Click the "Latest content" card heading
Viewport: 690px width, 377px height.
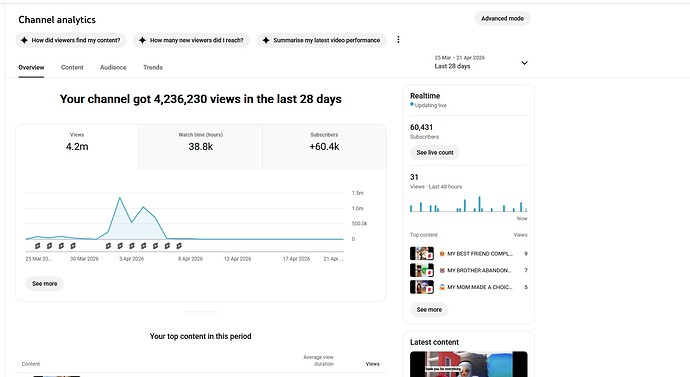coord(434,342)
